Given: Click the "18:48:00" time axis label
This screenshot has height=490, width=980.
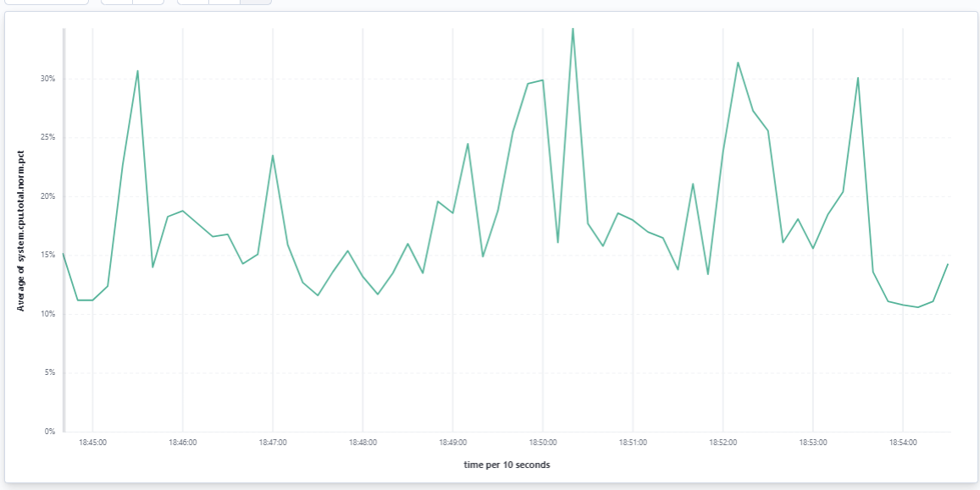Looking at the screenshot, I should coord(363,442).
